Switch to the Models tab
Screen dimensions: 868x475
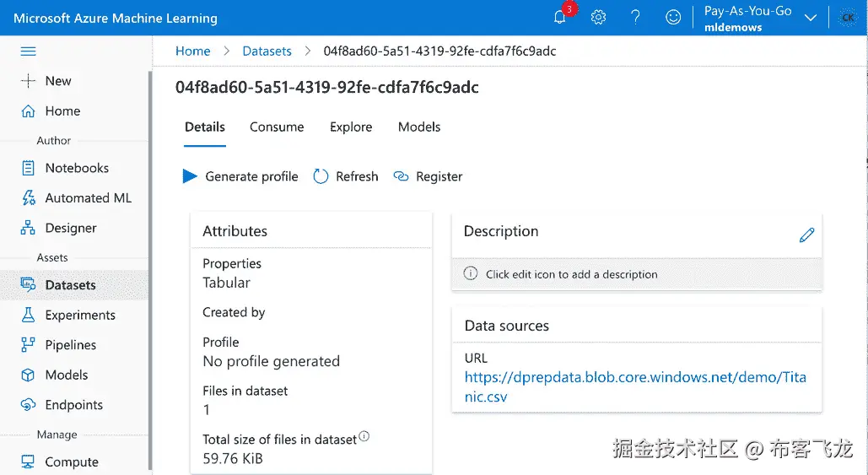[x=419, y=127]
